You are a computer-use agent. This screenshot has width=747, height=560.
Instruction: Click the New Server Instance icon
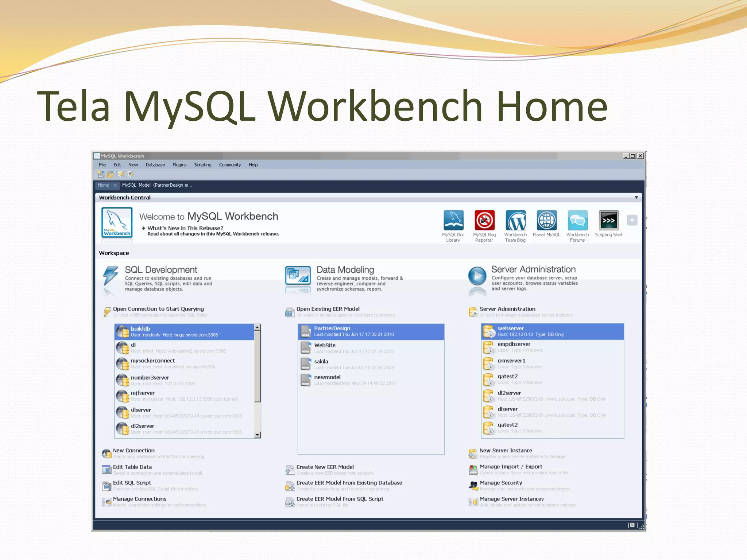point(473,454)
